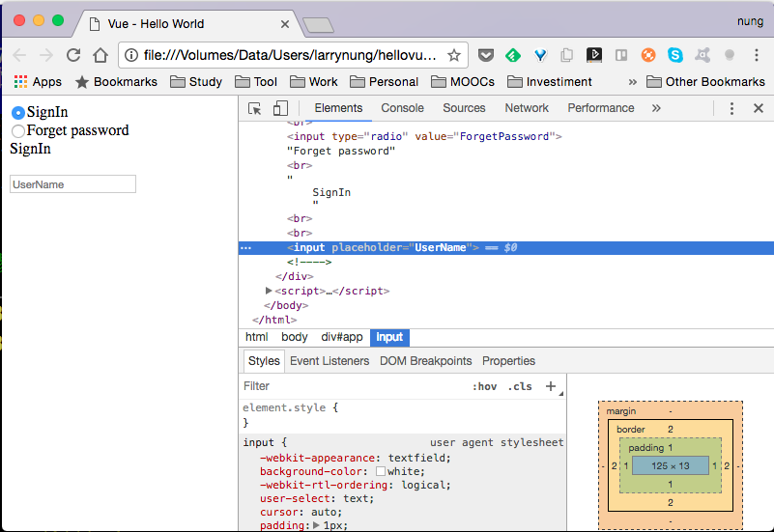Click the browser Back arrow
The width and height of the screenshot is (774, 532).
click(x=19, y=55)
